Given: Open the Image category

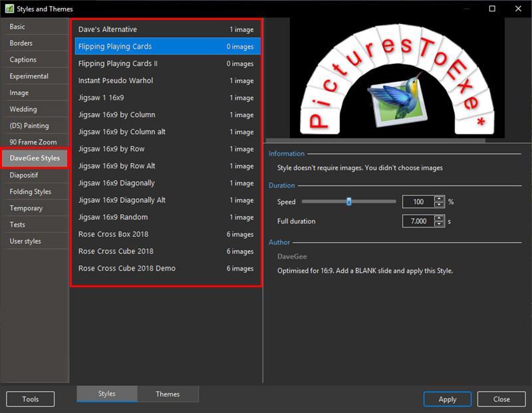Looking at the screenshot, I should [x=35, y=92].
